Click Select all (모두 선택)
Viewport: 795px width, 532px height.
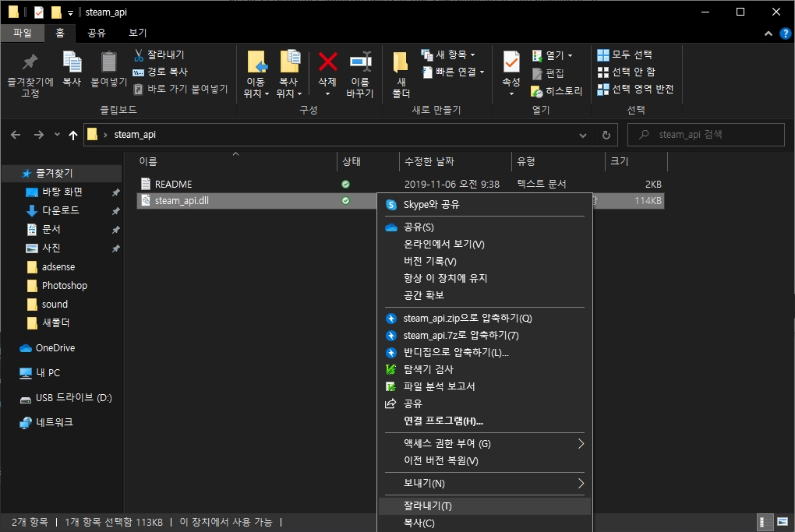tap(624, 55)
